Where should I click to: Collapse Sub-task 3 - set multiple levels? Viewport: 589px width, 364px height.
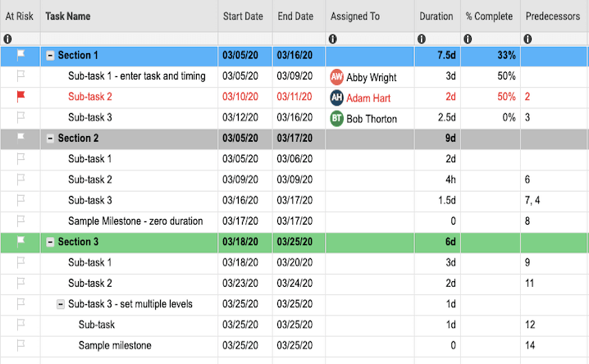(x=61, y=303)
